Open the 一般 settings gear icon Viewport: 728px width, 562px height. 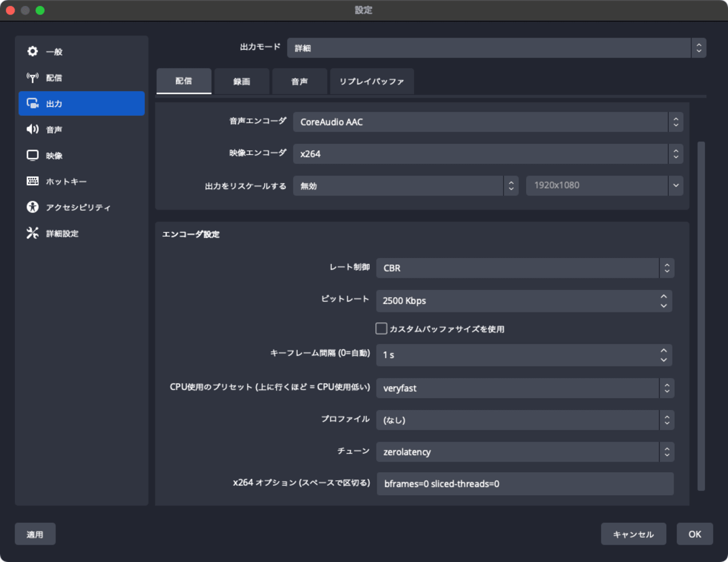pos(32,51)
